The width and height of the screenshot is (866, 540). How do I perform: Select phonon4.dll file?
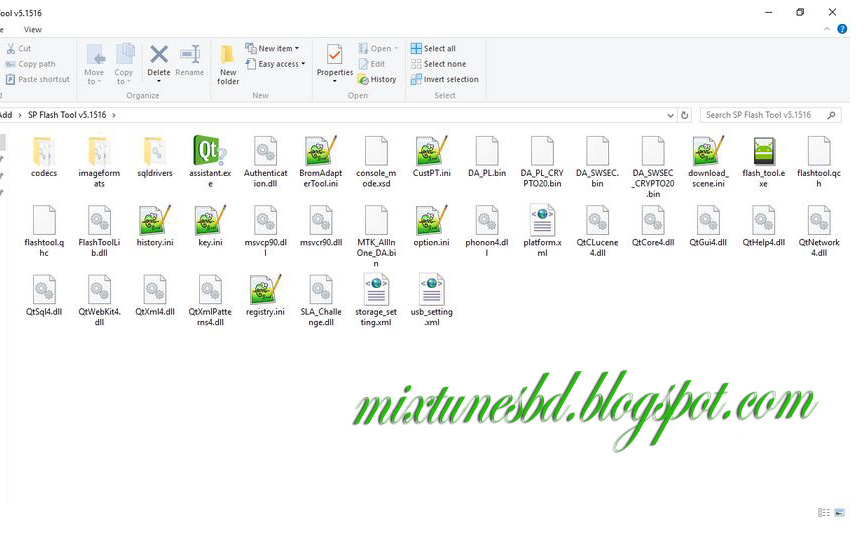click(x=487, y=231)
